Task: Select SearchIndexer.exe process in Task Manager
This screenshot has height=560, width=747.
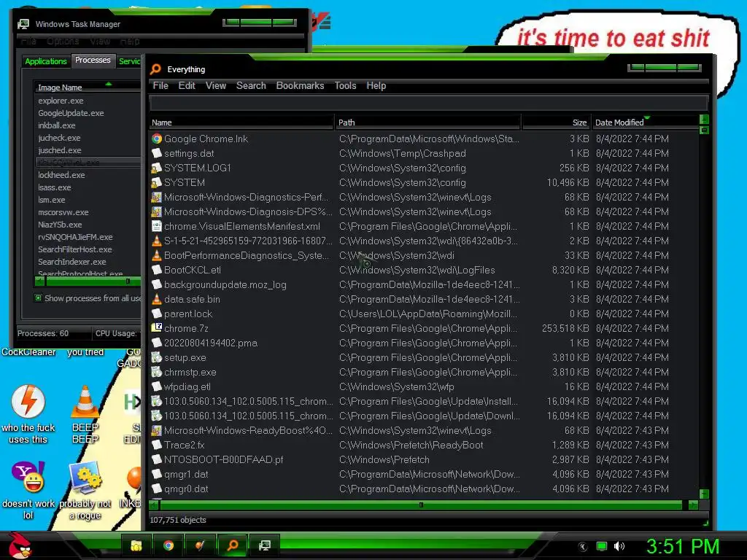Action: point(72,262)
